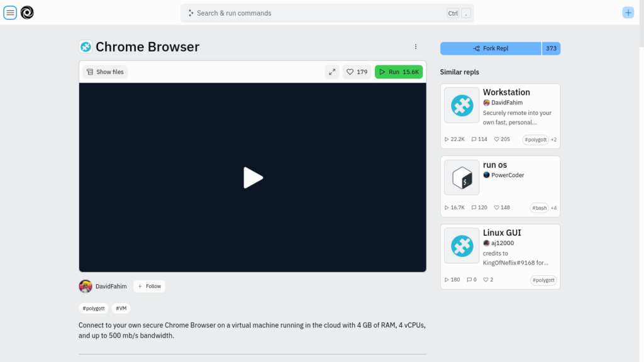Click the Replit spiral logo icon
This screenshot has height=362, width=644.
(x=27, y=13)
